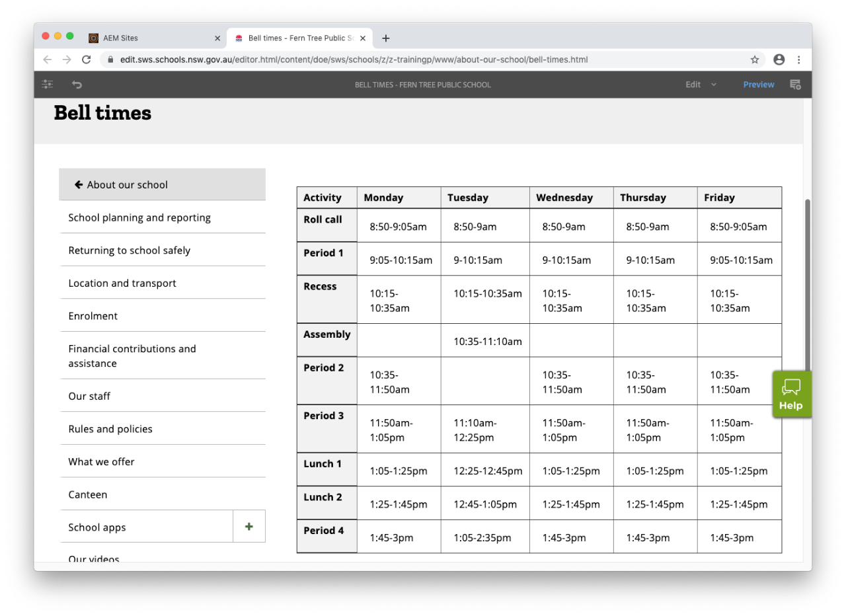Bookmark this page with the star icon
The image size is (846, 616).
click(x=755, y=59)
